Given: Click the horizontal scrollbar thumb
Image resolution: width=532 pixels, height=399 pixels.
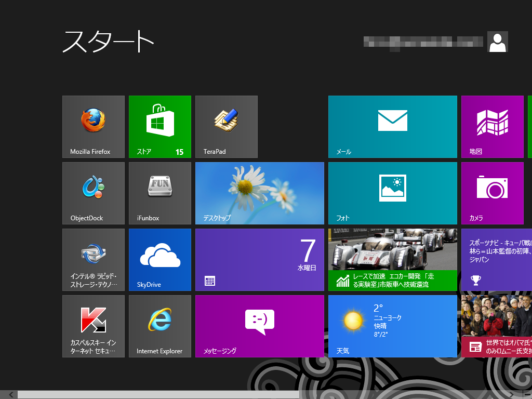Looking at the screenshot, I should (x=158, y=395).
